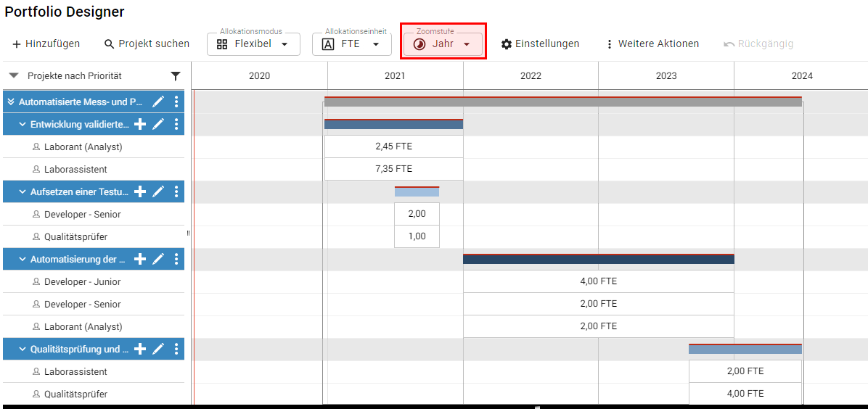Select the Developer - Junior resource row

click(82, 282)
